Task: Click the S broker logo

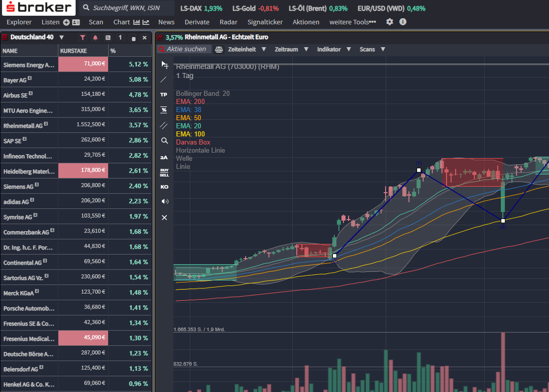Action: 39,8
